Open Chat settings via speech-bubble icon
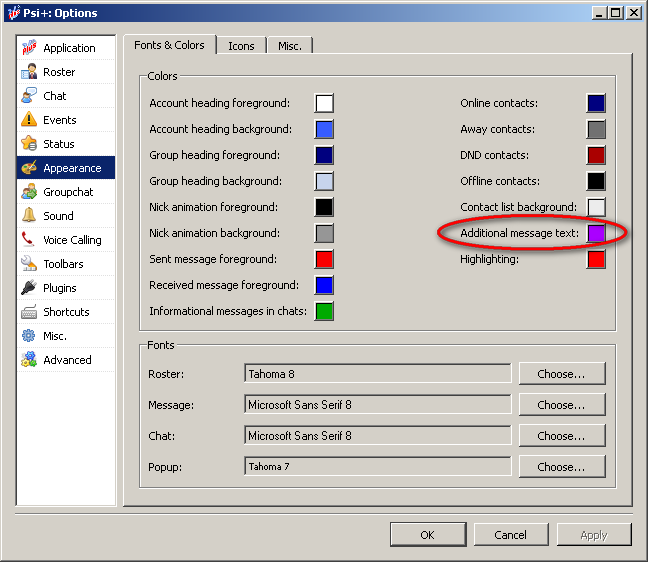The width and height of the screenshot is (648, 562). pos(29,96)
